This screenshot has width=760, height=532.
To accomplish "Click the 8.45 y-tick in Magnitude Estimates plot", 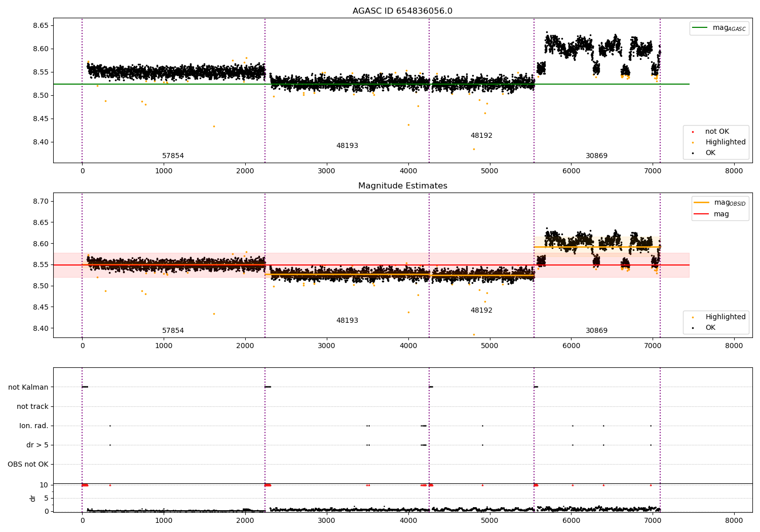I will click(40, 308).
